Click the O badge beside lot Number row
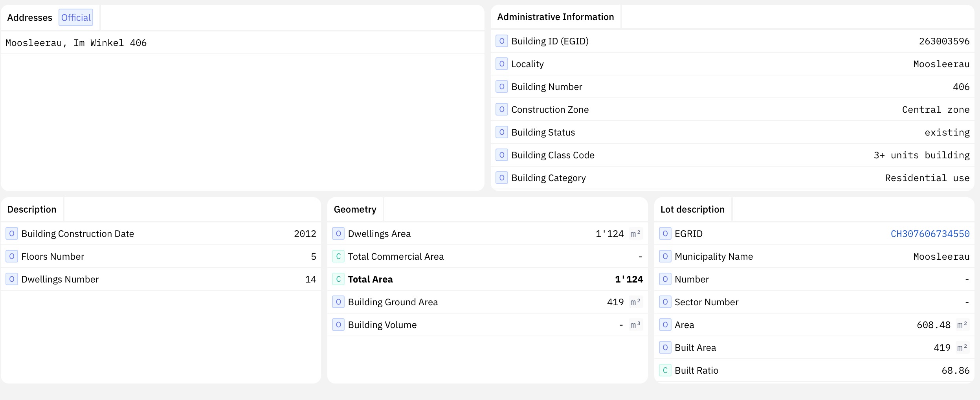The height and width of the screenshot is (400, 980). [x=665, y=279]
